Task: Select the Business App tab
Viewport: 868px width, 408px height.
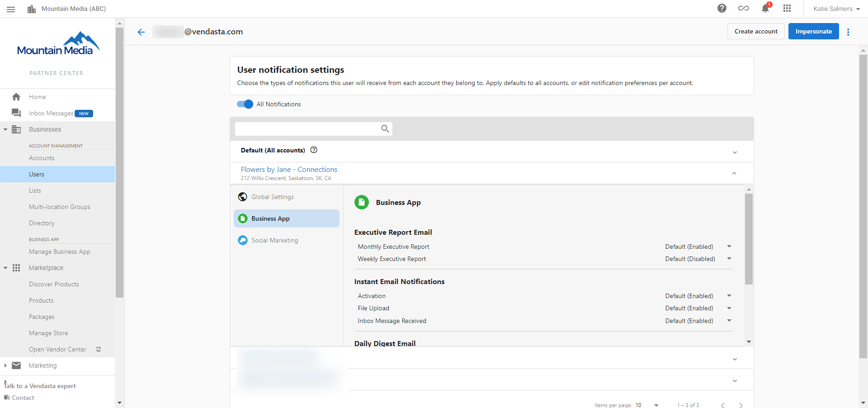Action: 270,218
